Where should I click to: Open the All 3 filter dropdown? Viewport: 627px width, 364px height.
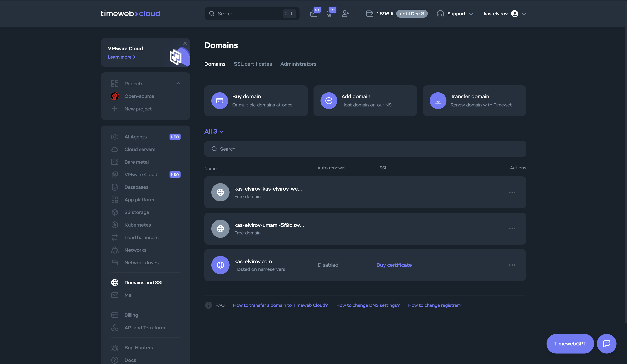[x=213, y=131]
